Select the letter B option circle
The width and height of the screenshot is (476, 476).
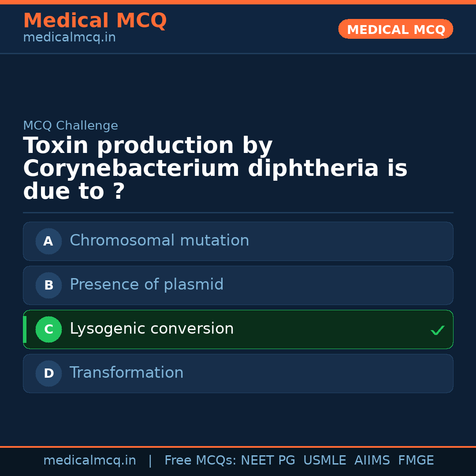(x=48, y=285)
